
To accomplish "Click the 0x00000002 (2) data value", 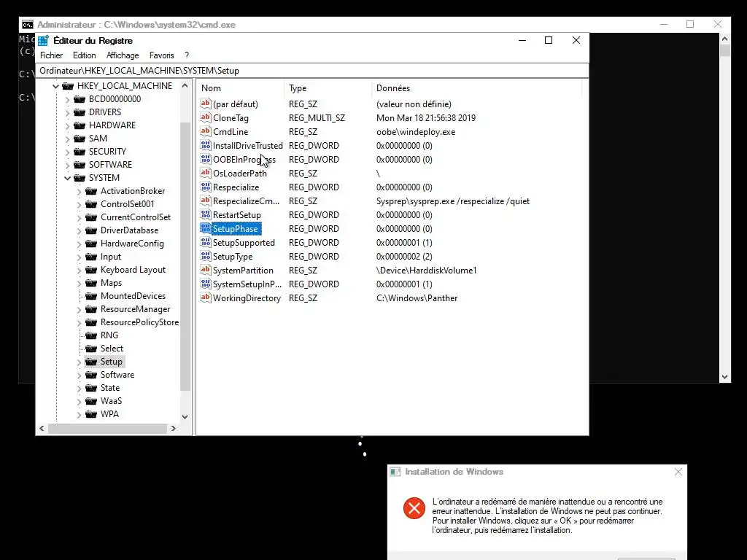I will (404, 257).
